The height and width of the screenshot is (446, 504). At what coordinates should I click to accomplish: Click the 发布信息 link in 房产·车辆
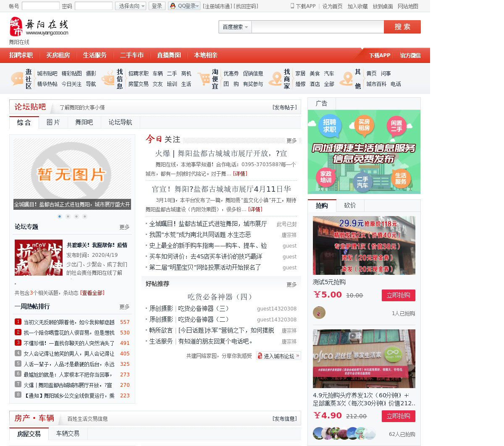(x=284, y=419)
